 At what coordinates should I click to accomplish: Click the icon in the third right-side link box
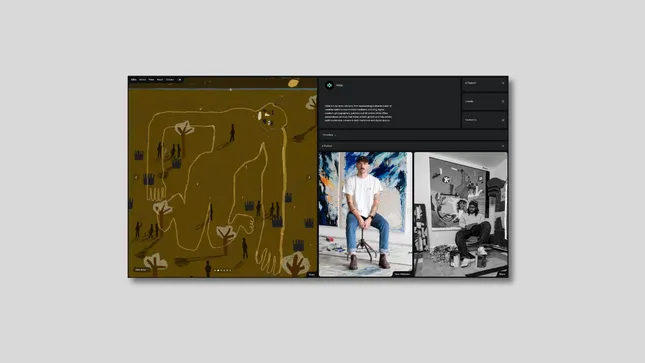click(x=503, y=120)
